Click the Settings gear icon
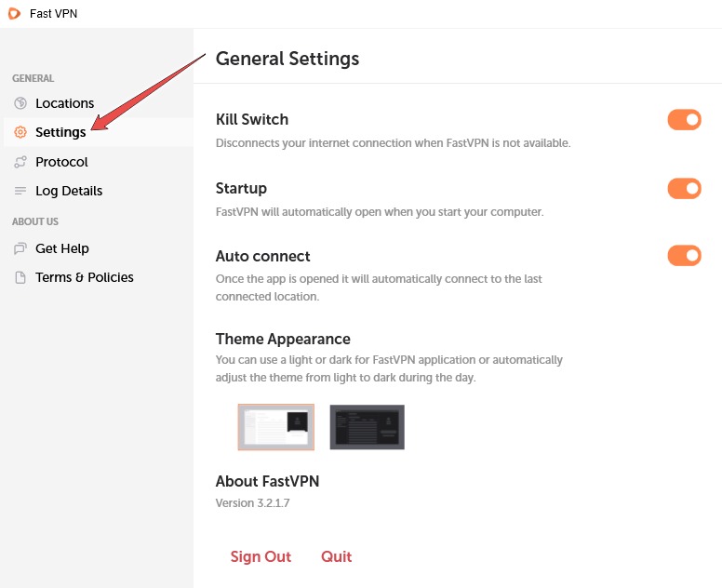This screenshot has height=588, width=722. (x=20, y=132)
